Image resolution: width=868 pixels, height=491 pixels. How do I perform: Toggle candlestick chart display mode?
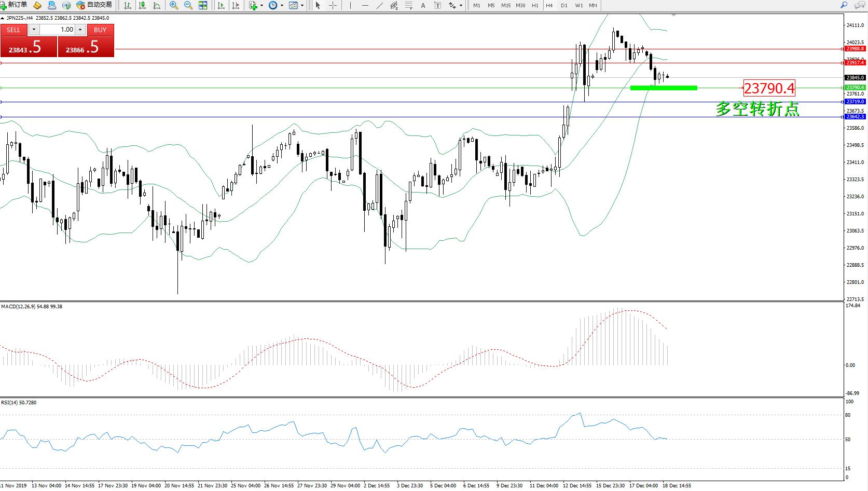142,5
